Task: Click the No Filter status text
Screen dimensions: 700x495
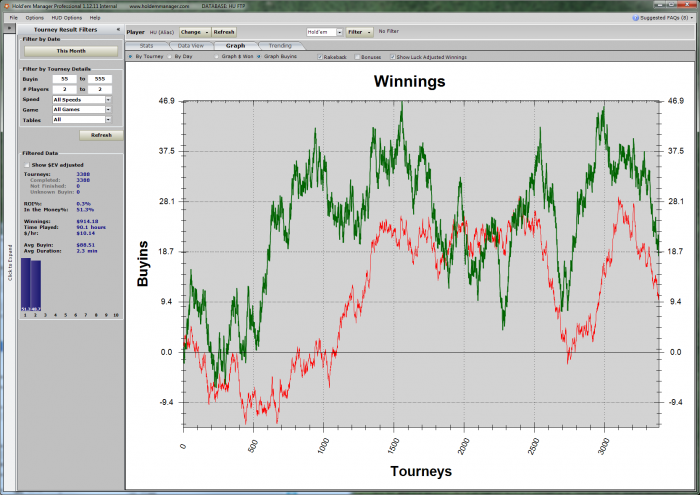Action: (x=388, y=31)
